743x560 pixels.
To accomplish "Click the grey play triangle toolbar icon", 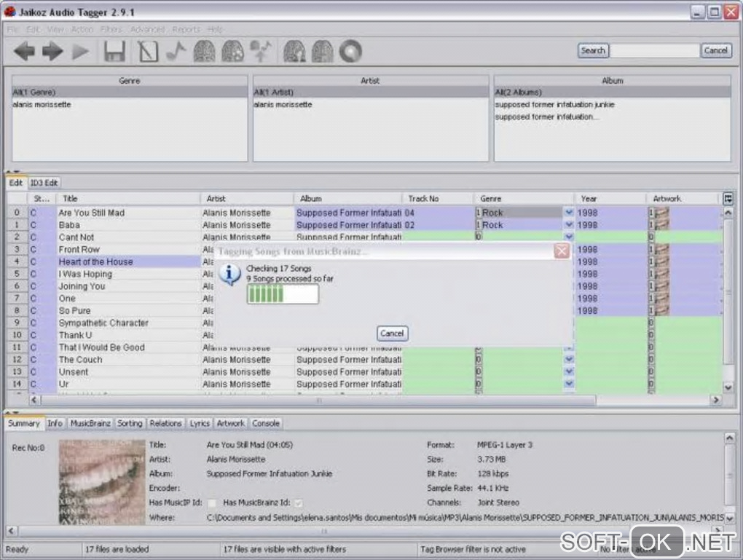I will pyautogui.click(x=81, y=51).
